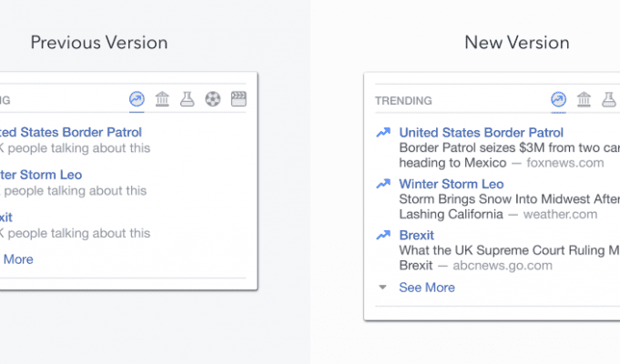Viewport: 620px width, 364px height.
Task: Open Entertainment clapperboard icon
Action: click(239, 99)
